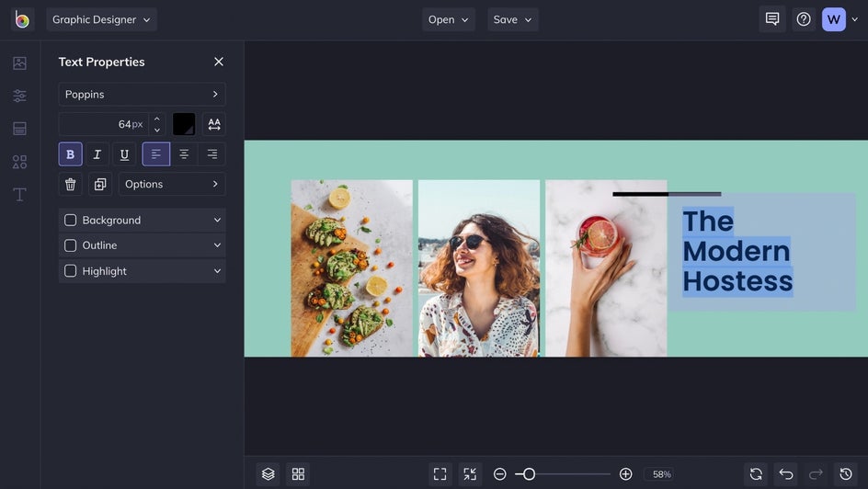Open the Text tool in sidebar

point(19,195)
